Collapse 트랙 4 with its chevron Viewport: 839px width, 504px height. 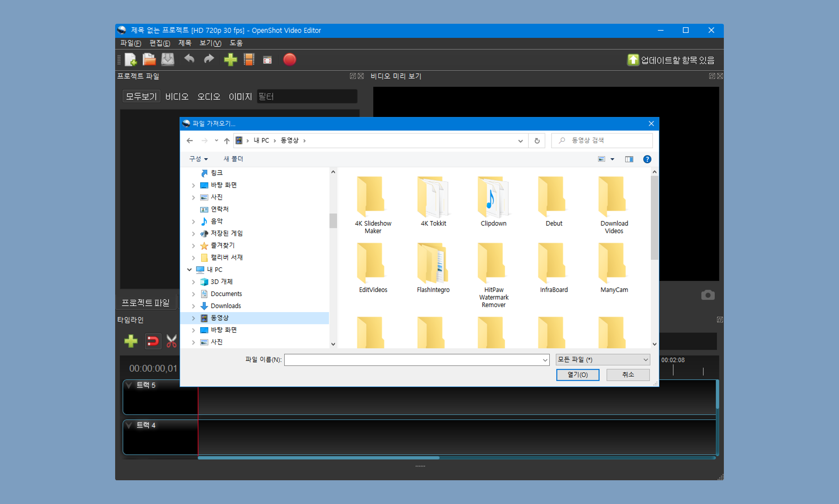pyautogui.click(x=129, y=425)
